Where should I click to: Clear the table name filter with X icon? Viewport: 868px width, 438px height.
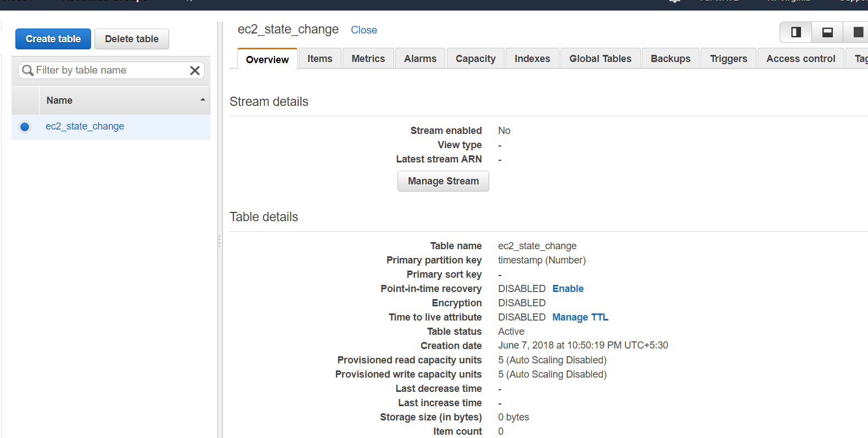[195, 70]
